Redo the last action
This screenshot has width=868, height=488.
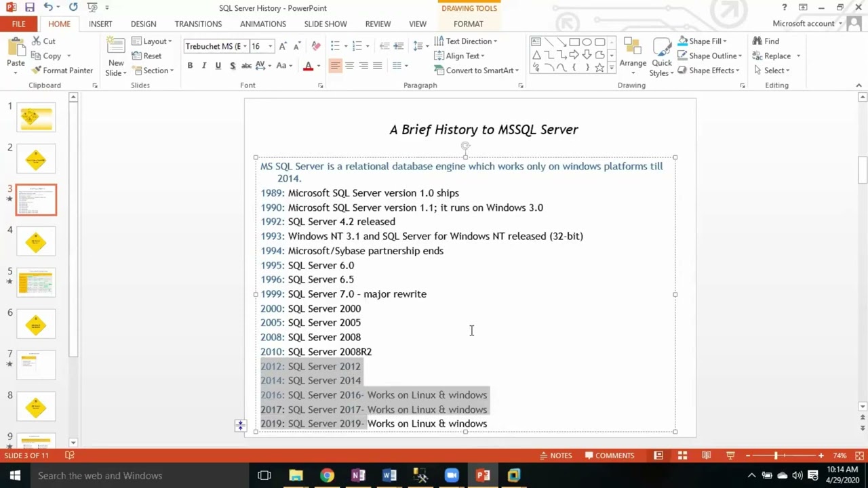[x=73, y=7]
